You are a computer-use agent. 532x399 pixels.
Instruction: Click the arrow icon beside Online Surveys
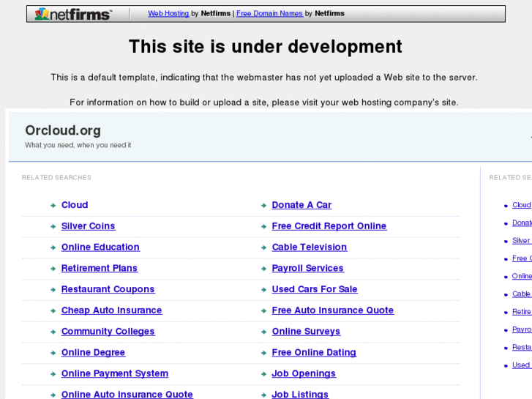tap(263, 332)
